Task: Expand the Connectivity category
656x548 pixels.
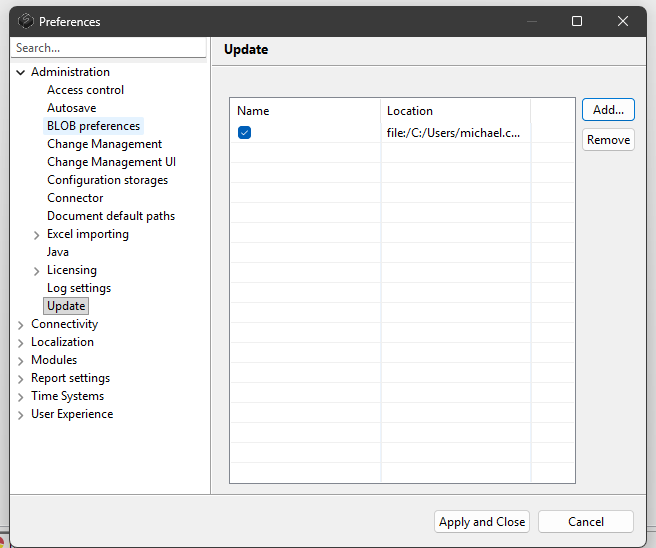Action: pyautogui.click(x=21, y=324)
